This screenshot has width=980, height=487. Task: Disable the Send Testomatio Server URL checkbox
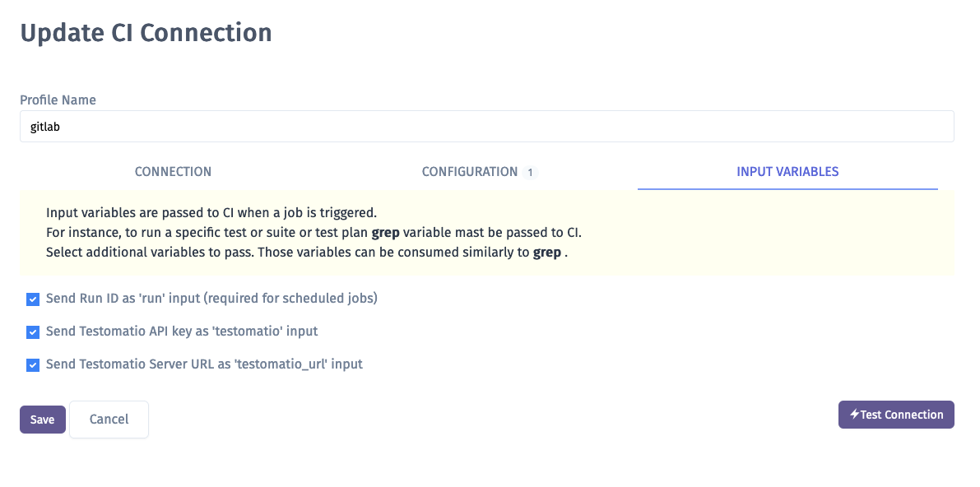[x=33, y=365]
